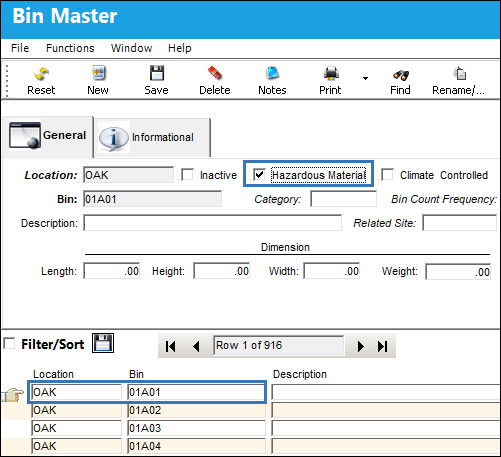The width and height of the screenshot is (501, 457).
Task: Jump to the last row
Action: (x=383, y=346)
